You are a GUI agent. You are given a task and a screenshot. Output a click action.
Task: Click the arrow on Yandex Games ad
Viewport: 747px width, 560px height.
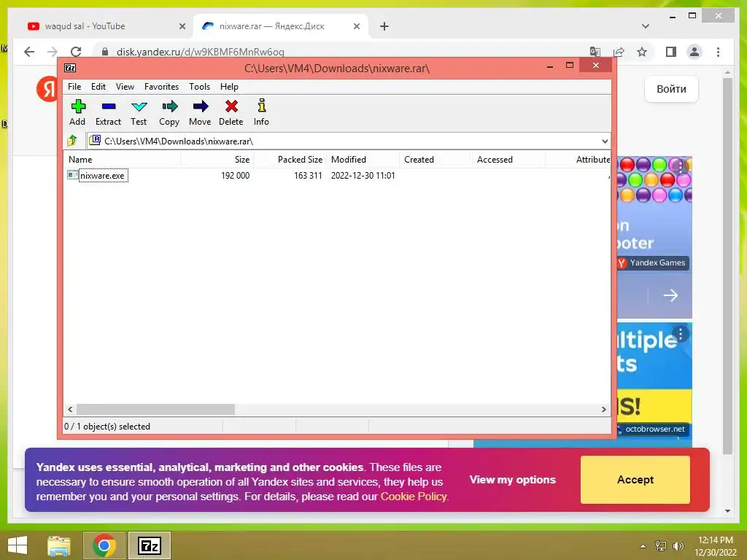[670, 295]
